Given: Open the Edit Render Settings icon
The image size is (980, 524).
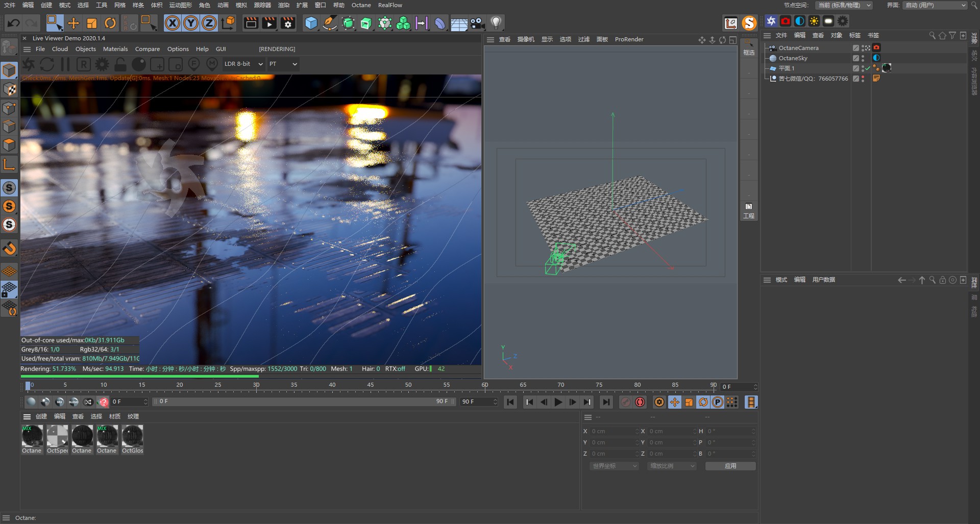Looking at the screenshot, I should [288, 23].
